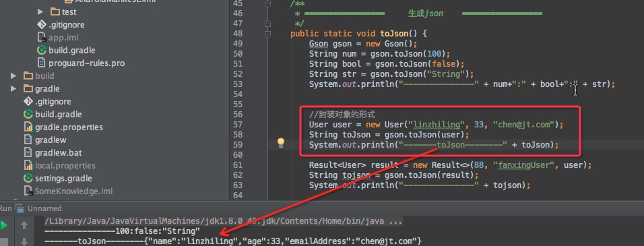Click the local.properties file icon
Image resolution: width=644 pixels, height=246 pixels.
point(28,166)
